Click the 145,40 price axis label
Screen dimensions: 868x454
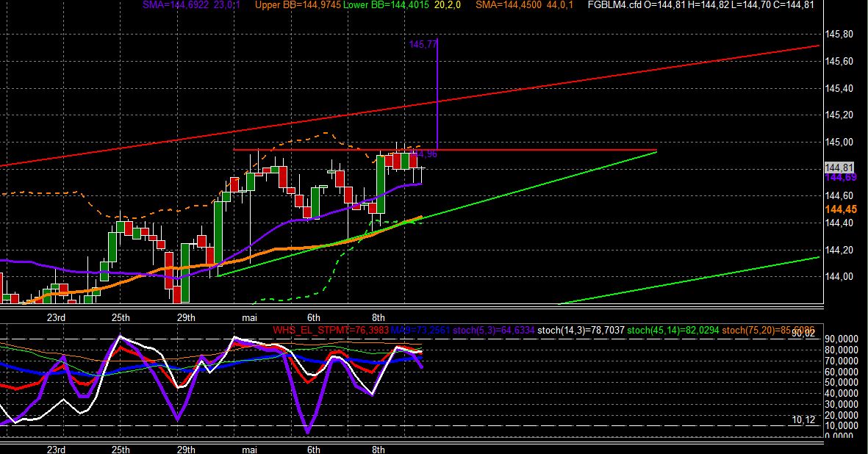839,88
